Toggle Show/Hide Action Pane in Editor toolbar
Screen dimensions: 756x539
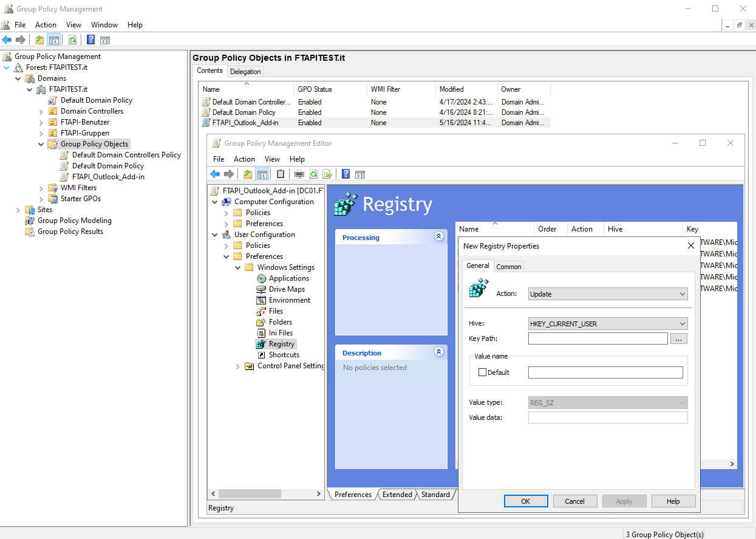pyautogui.click(x=360, y=174)
